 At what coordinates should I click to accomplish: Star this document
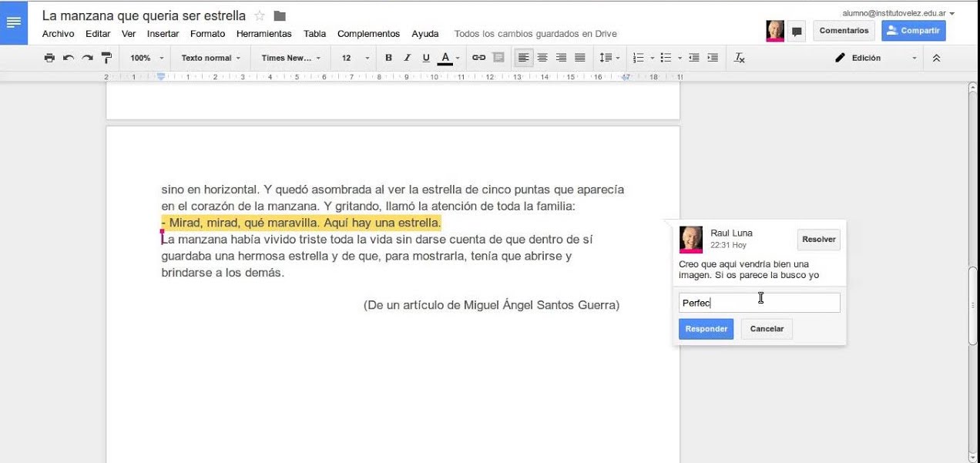click(x=260, y=16)
